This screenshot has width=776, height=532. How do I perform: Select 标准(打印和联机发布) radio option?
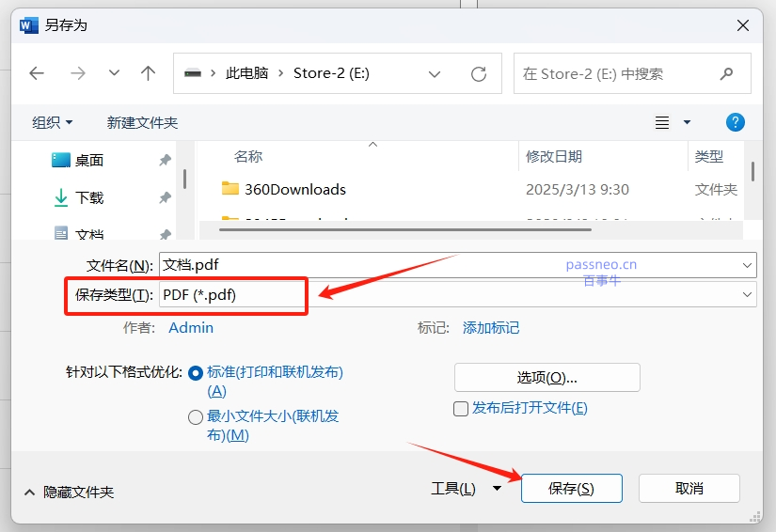196,373
